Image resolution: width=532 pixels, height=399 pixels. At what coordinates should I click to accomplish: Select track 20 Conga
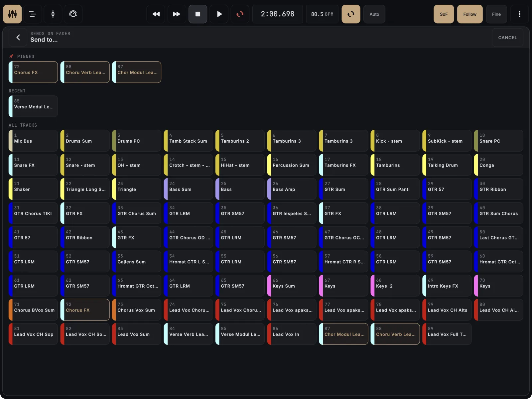(x=499, y=165)
